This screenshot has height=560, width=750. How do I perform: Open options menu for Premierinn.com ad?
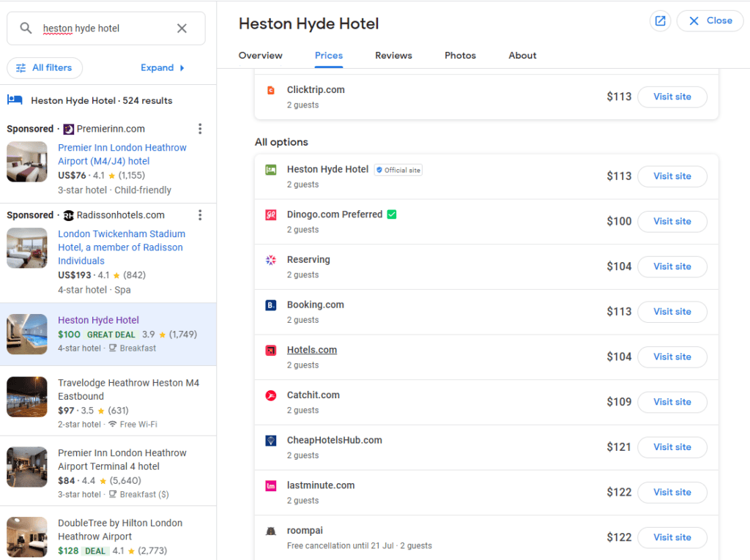200,129
